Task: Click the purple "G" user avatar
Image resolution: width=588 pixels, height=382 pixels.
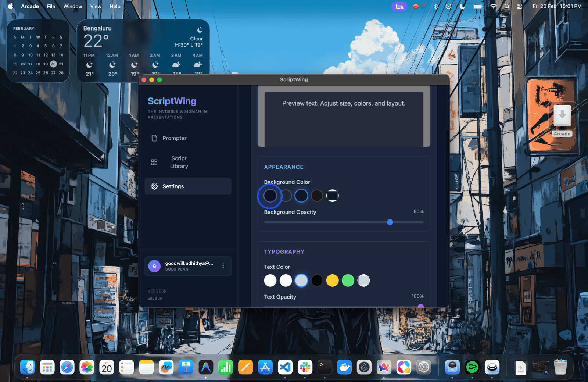Action: tap(154, 266)
